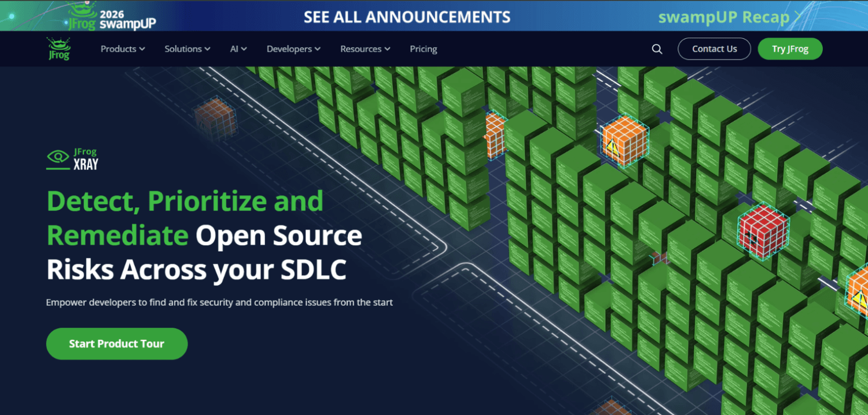
Task: Click the 'Empower developers to find and fix' subtitle
Action: (219, 302)
